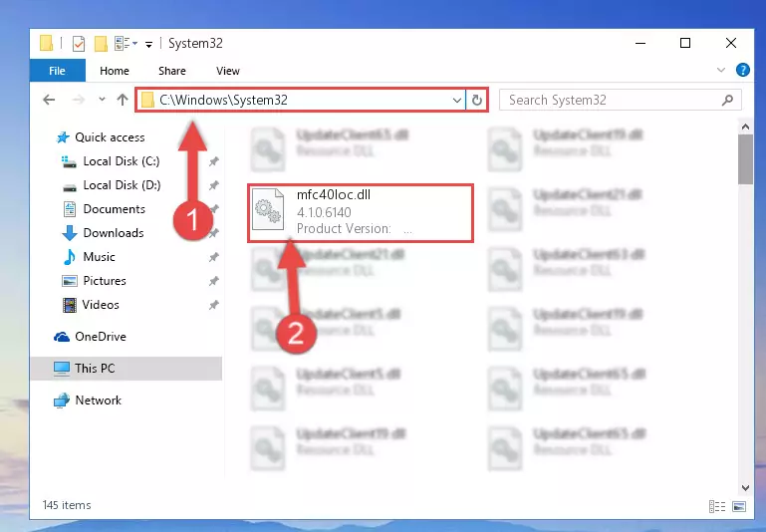Screen dimensions: 766x532
Task: Click the mfc40loc.dll gear file icon
Action: pos(268,209)
